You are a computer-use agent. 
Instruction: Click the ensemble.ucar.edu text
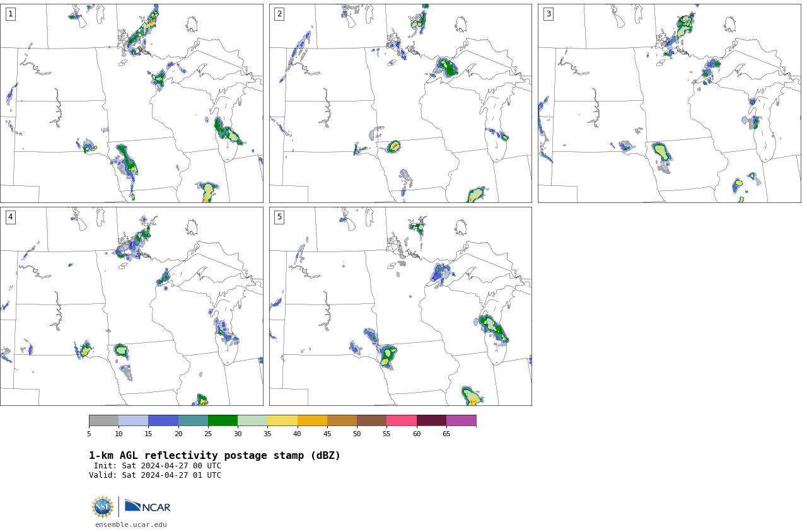point(131,524)
